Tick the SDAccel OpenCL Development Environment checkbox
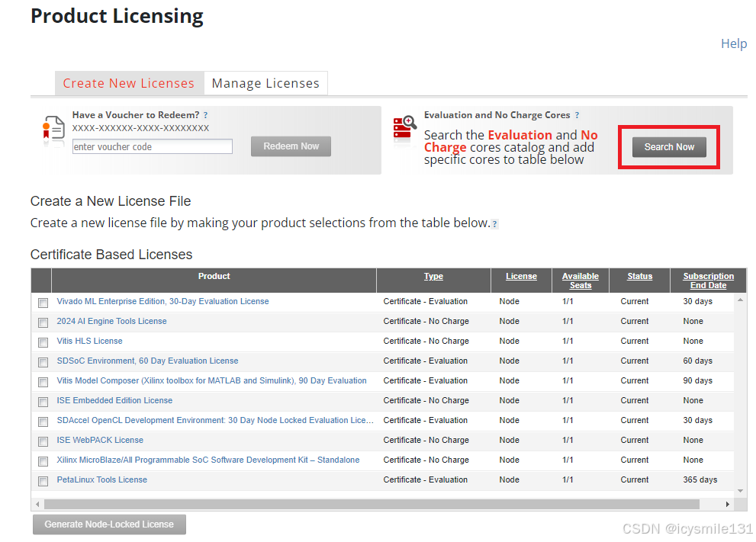Image resolution: width=756 pixels, height=542 pixels. tap(43, 422)
